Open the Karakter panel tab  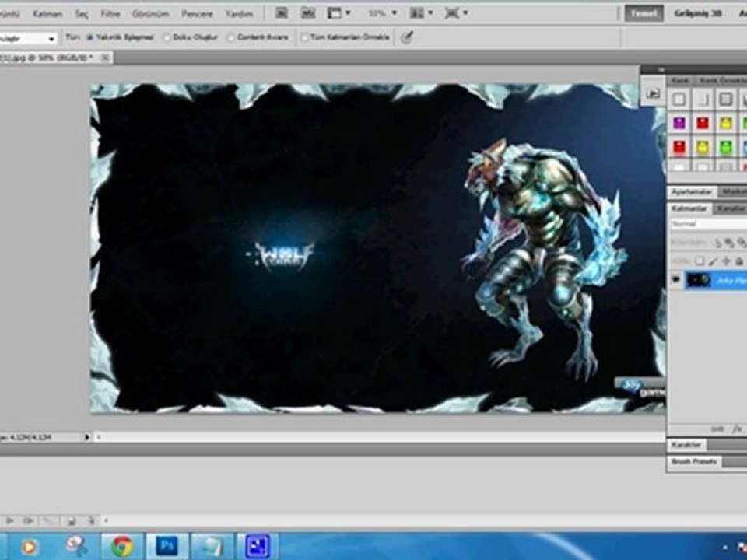point(686,445)
